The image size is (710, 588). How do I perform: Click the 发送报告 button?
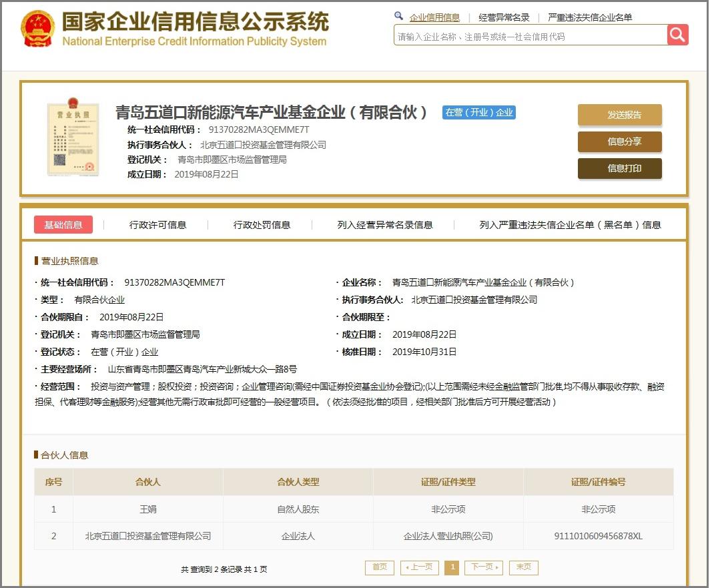[x=619, y=115]
